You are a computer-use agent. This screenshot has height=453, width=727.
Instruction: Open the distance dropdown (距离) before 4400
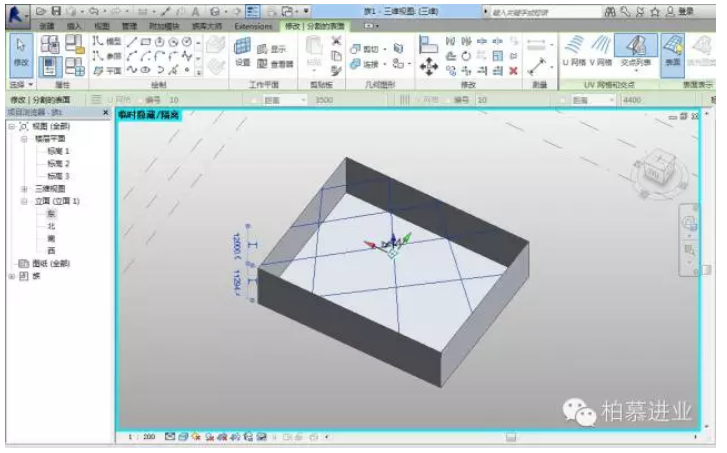coord(593,100)
